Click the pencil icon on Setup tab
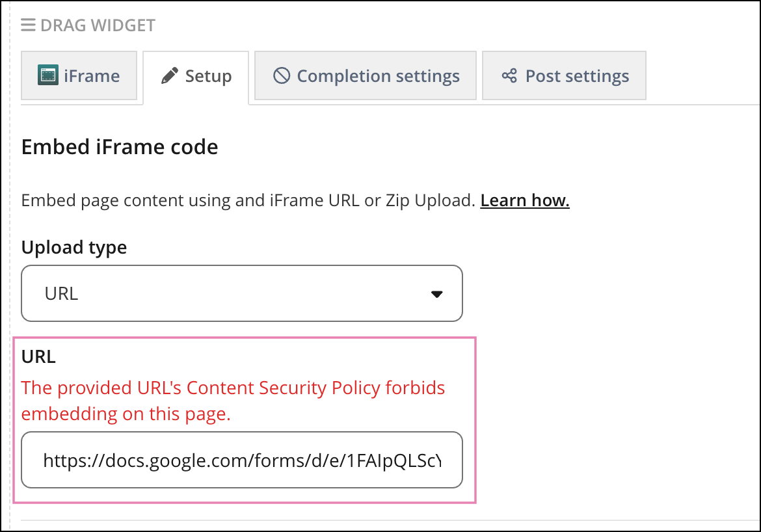The image size is (761, 532). (169, 76)
